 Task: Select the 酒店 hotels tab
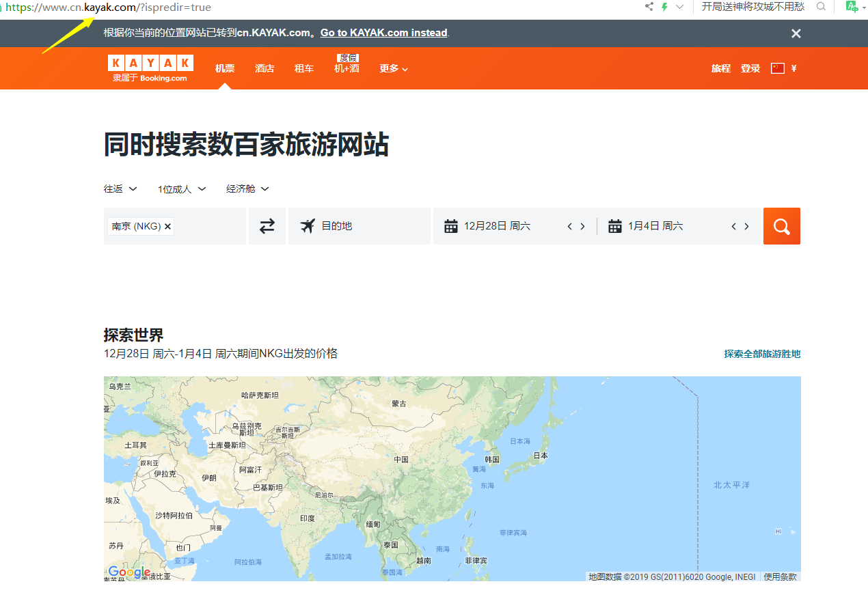(265, 68)
